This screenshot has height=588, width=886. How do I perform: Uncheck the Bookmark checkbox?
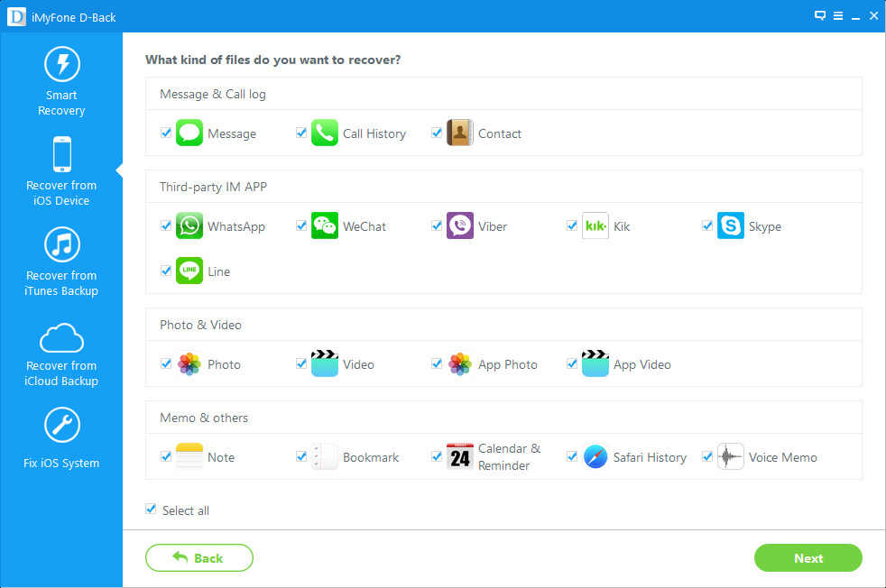[301, 455]
